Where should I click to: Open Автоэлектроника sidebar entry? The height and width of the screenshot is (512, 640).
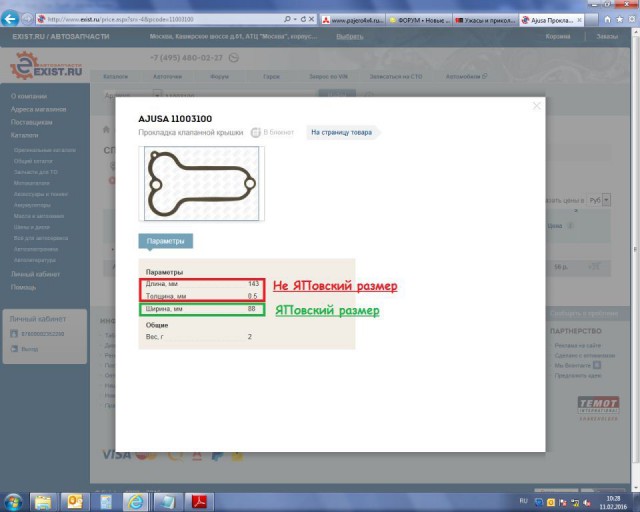point(36,249)
